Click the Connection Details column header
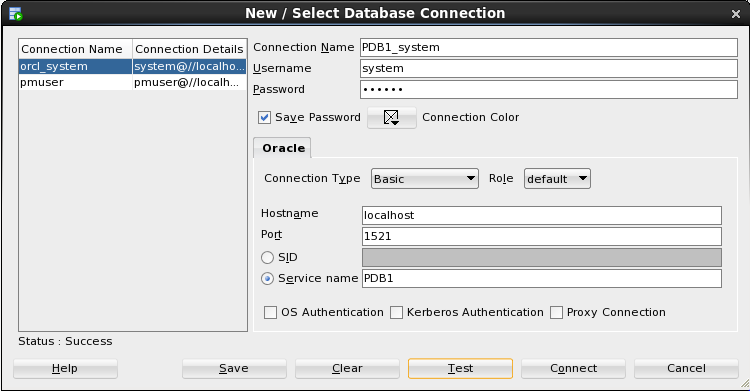The image size is (750, 391). (x=189, y=49)
